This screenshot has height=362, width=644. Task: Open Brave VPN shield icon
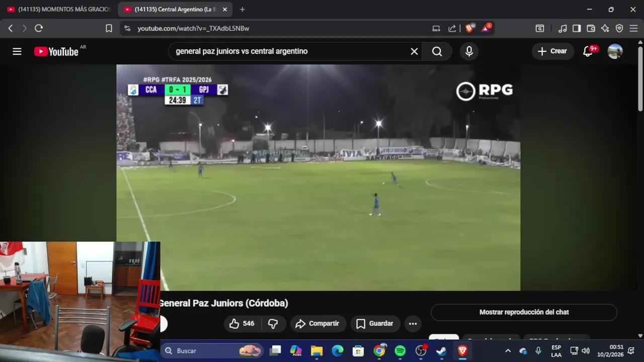point(619,28)
